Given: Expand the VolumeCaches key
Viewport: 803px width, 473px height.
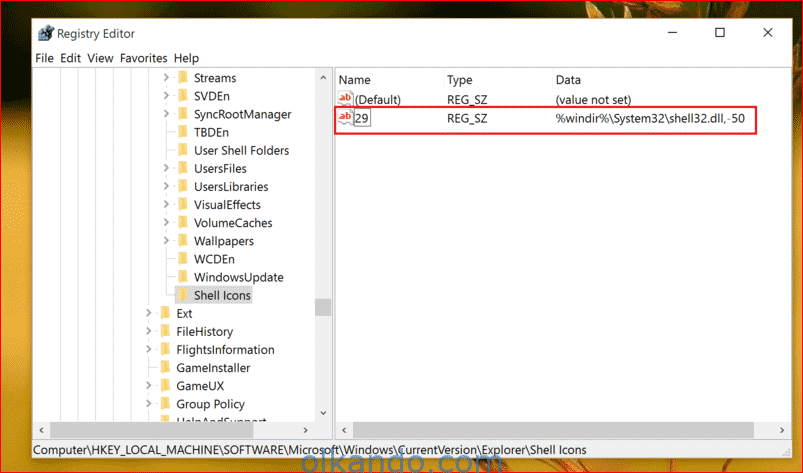Looking at the screenshot, I should (x=166, y=223).
